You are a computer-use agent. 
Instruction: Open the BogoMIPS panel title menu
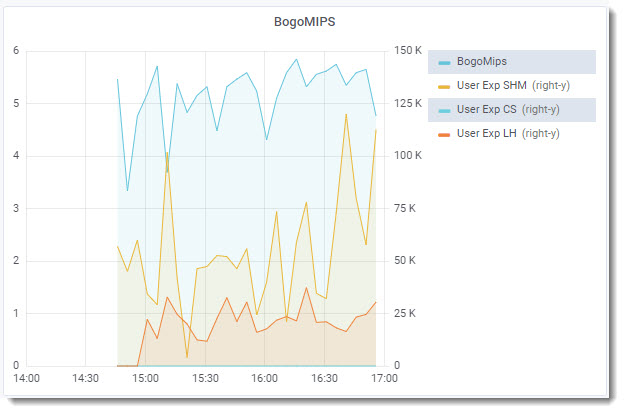[x=304, y=22]
